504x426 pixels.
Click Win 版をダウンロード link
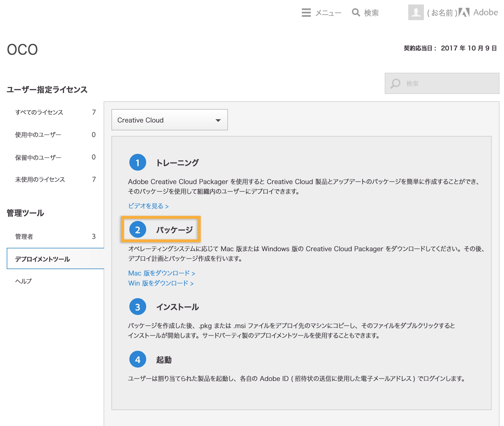161,283
